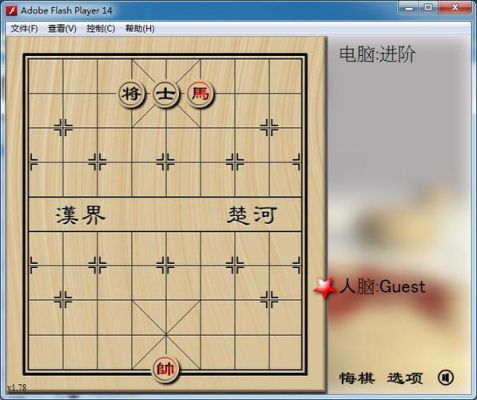
Task: Click the red 馬 horse piece
Action: point(200,94)
